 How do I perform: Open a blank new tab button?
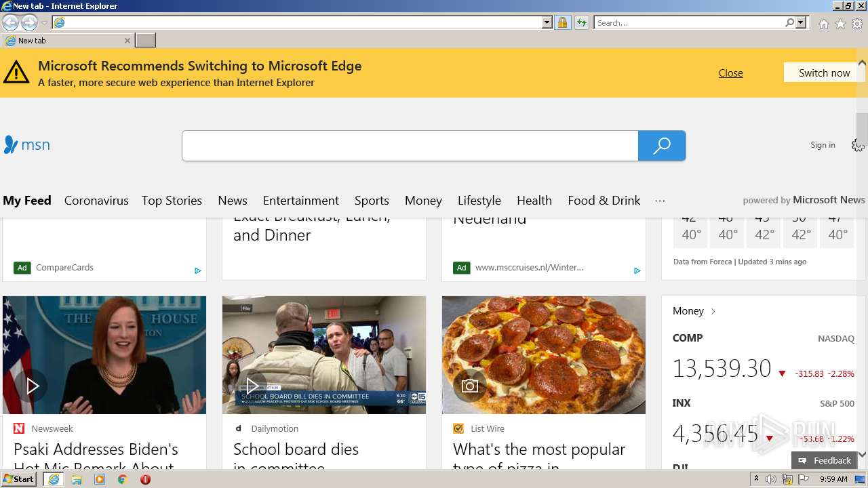[145, 41]
